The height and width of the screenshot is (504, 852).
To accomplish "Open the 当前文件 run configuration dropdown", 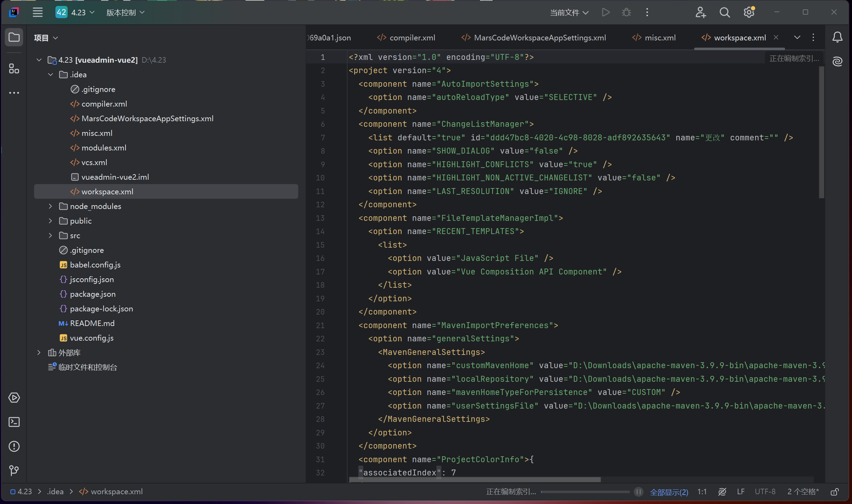I will (x=569, y=13).
